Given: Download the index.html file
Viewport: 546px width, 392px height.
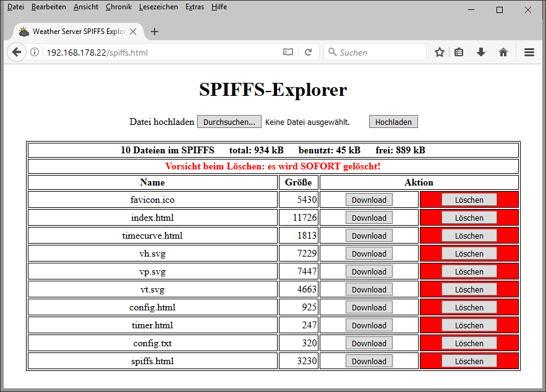Looking at the screenshot, I should pyautogui.click(x=369, y=218).
